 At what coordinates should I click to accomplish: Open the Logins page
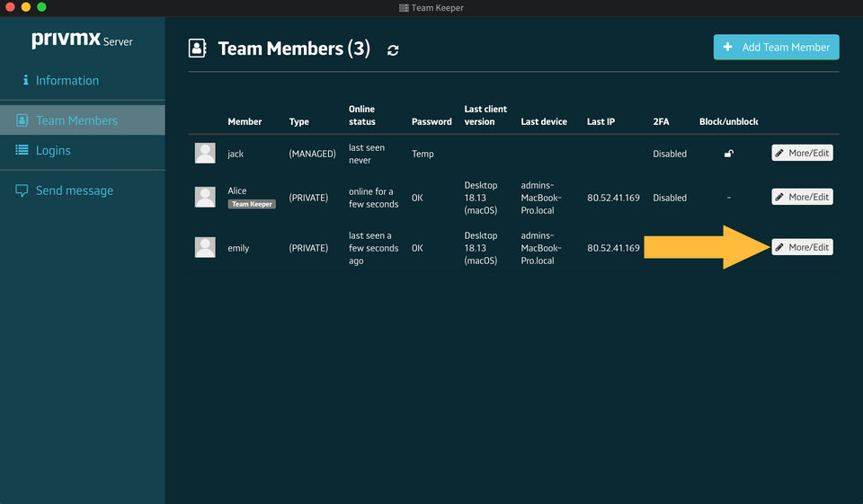click(53, 150)
